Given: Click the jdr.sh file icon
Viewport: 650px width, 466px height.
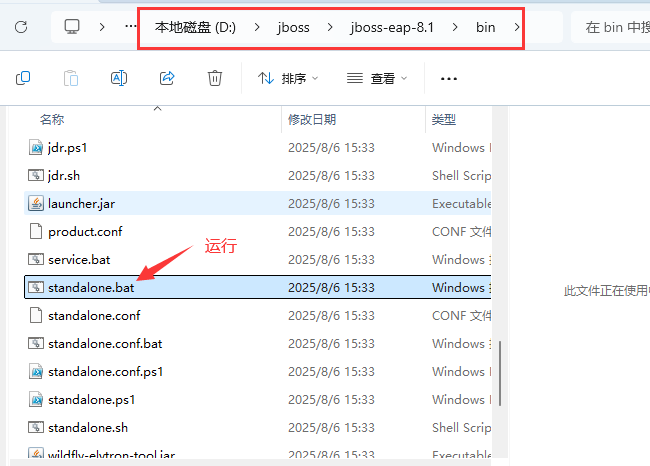Looking at the screenshot, I should (x=36, y=175).
